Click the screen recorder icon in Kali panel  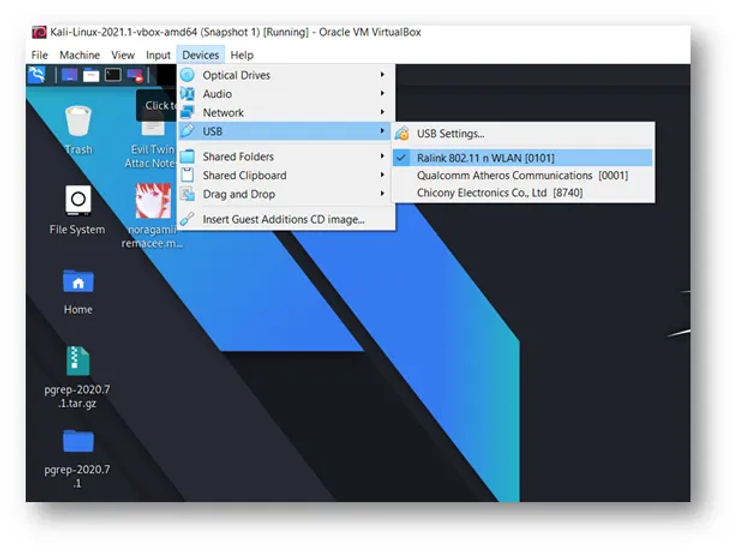point(135,75)
